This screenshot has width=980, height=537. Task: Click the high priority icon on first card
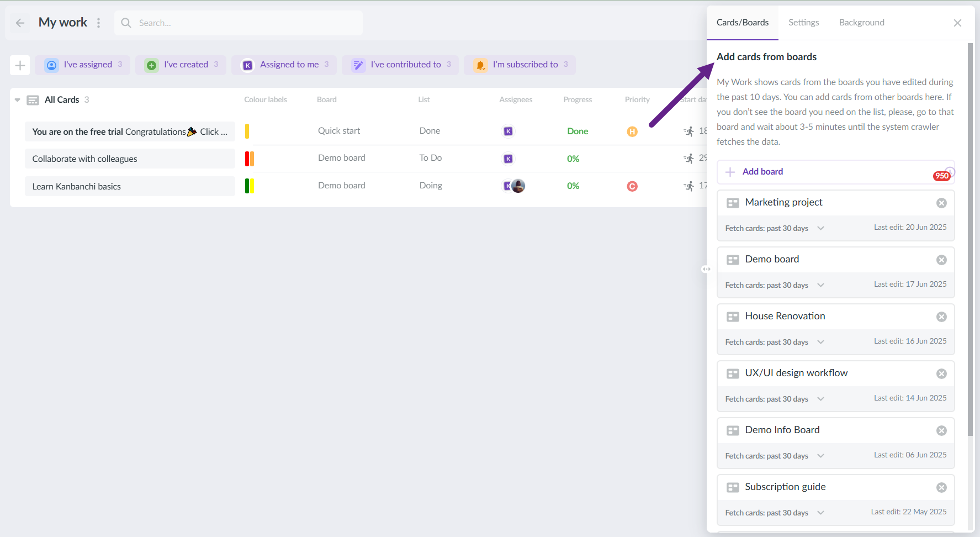pyautogui.click(x=632, y=131)
